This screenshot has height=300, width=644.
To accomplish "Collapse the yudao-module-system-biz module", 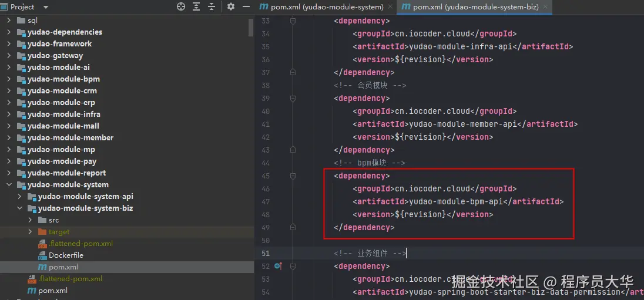I will click(x=19, y=208).
